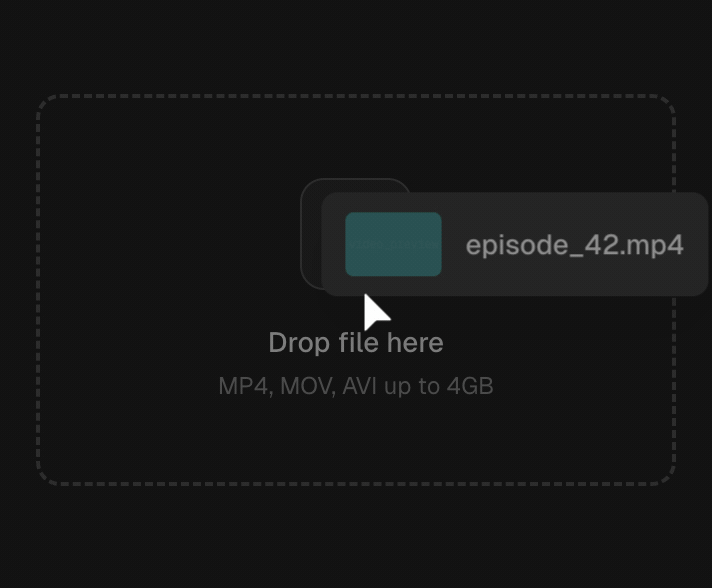Click the word "here" in the drop prompt
This screenshot has height=588, width=712.
tap(415, 342)
